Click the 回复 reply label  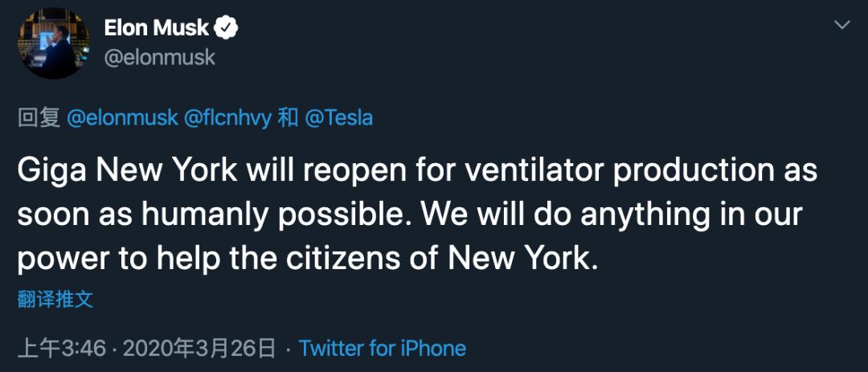pos(39,118)
